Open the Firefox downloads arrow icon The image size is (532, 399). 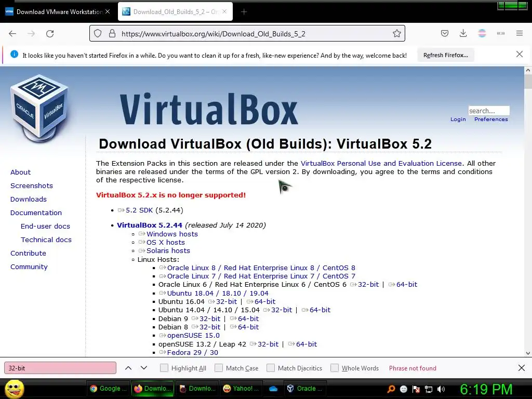coord(463,33)
